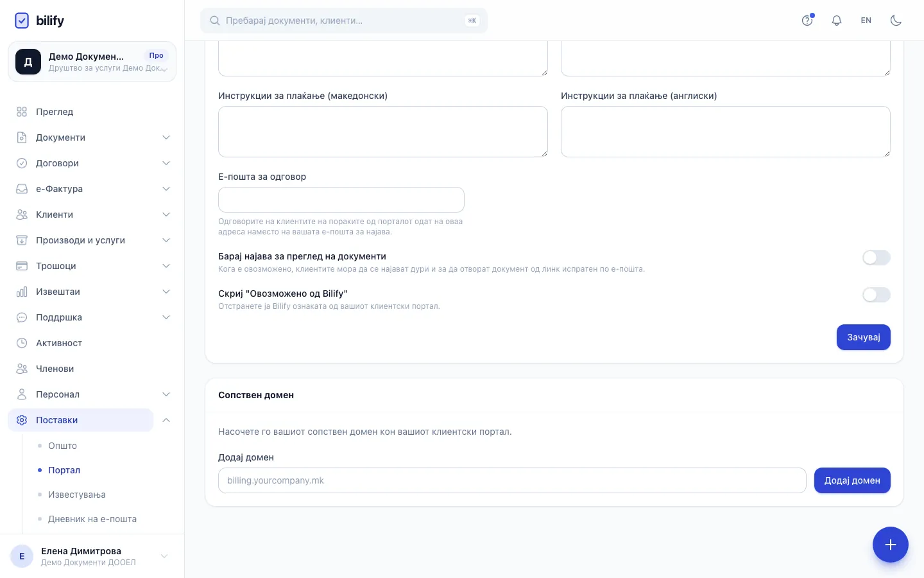Switch language to EN
The image size is (924, 578).
pyautogui.click(x=866, y=21)
